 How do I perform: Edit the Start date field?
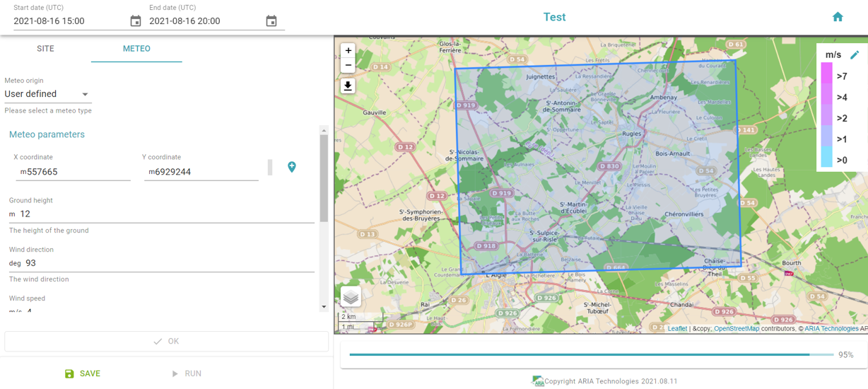[71, 21]
